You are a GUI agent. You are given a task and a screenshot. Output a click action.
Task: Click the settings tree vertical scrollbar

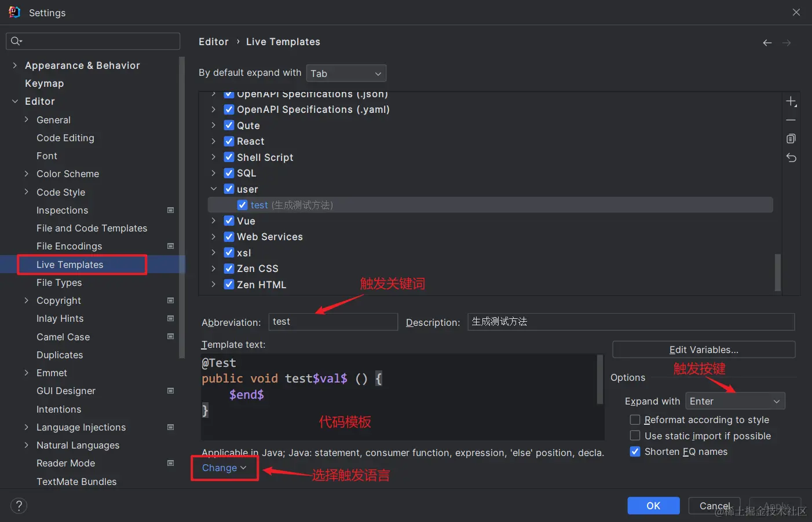point(182,207)
